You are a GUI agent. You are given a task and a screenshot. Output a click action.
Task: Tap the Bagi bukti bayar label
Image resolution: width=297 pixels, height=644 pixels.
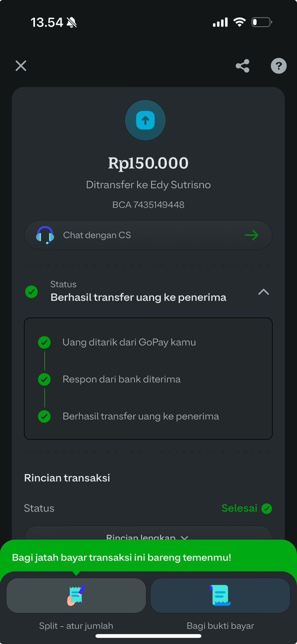click(220, 626)
